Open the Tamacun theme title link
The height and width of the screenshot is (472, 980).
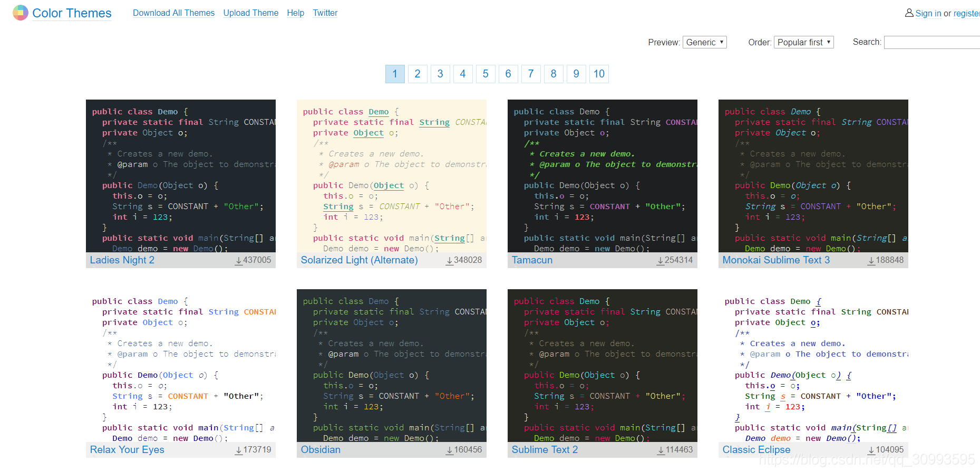coord(532,260)
